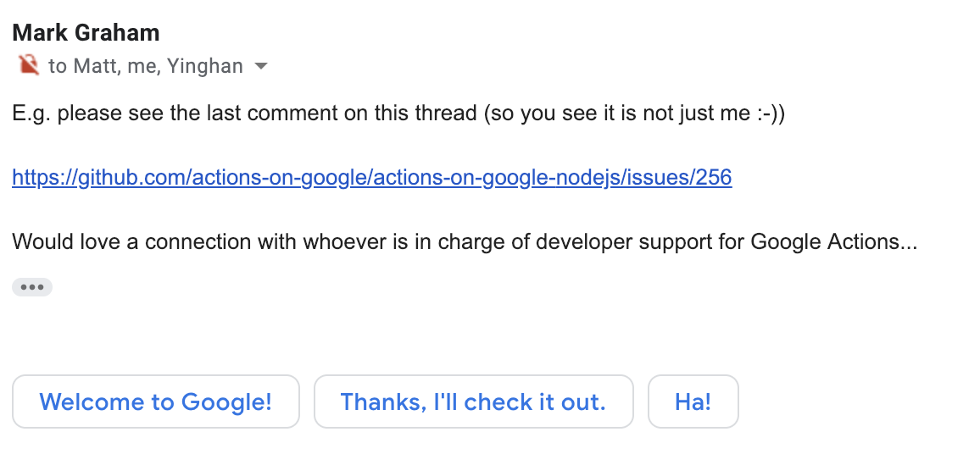This screenshot has width=980, height=454.
Task: Reply with "Welcome to Google!" suggestion
Action: point(156,401)
